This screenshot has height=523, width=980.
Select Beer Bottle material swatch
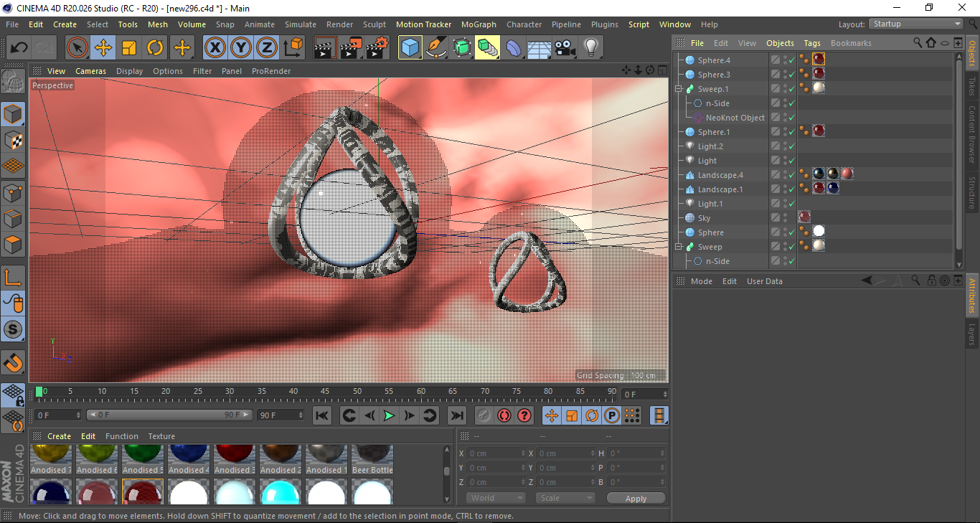(372, 459)
